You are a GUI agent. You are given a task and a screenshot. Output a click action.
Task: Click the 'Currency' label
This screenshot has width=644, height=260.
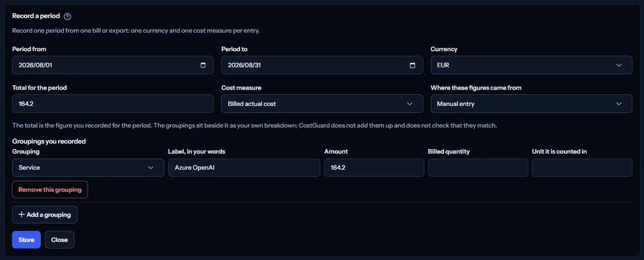444,49
